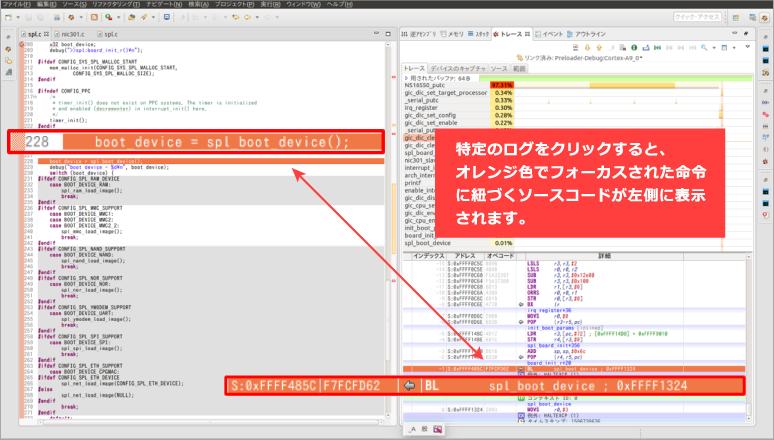Viewport: 774px width, 440px height.
Task: Click the Save icon in main toolbar
Action: 29,17
